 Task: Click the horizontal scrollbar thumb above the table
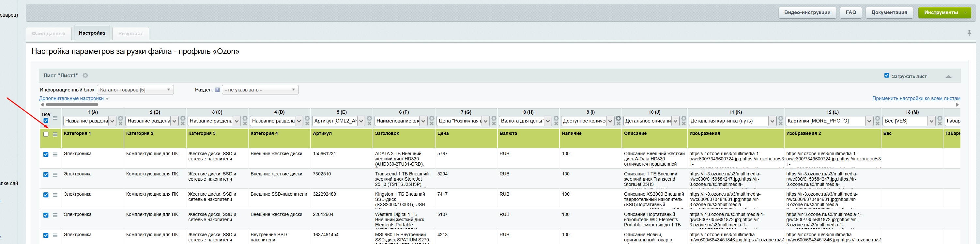click(x=72, y=104)
